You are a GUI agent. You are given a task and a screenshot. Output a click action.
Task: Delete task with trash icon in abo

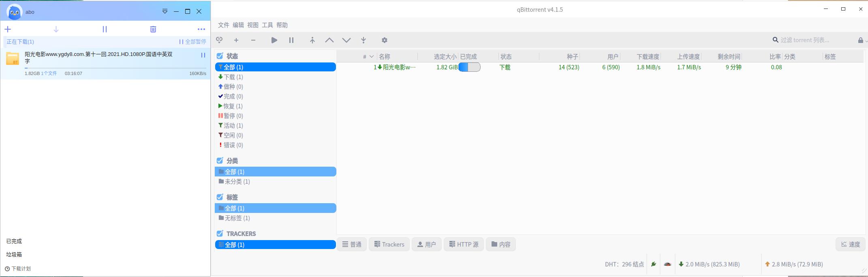[x=153, y=29]
